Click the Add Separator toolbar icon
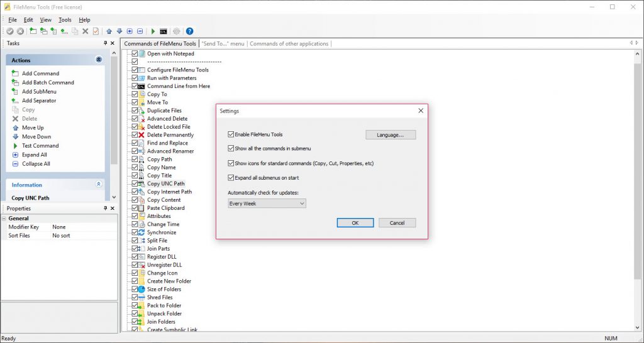Image resolution: width=644 pixels, height=343 pixels. tap(64, 31)
